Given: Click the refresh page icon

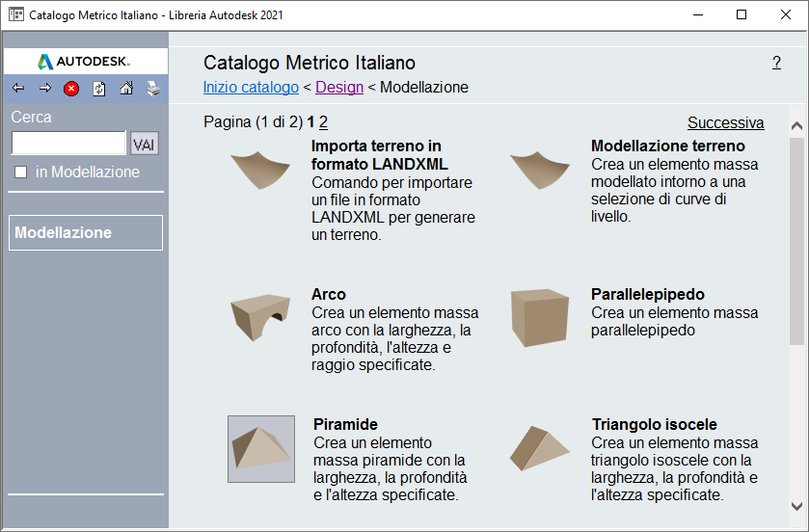Looking at the screenshot, I should [x=98, y=89].
